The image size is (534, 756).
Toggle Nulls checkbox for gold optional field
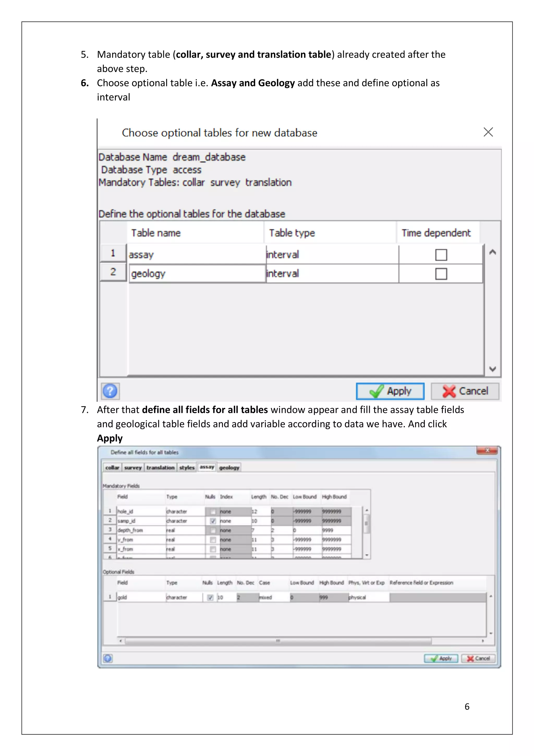210,597
